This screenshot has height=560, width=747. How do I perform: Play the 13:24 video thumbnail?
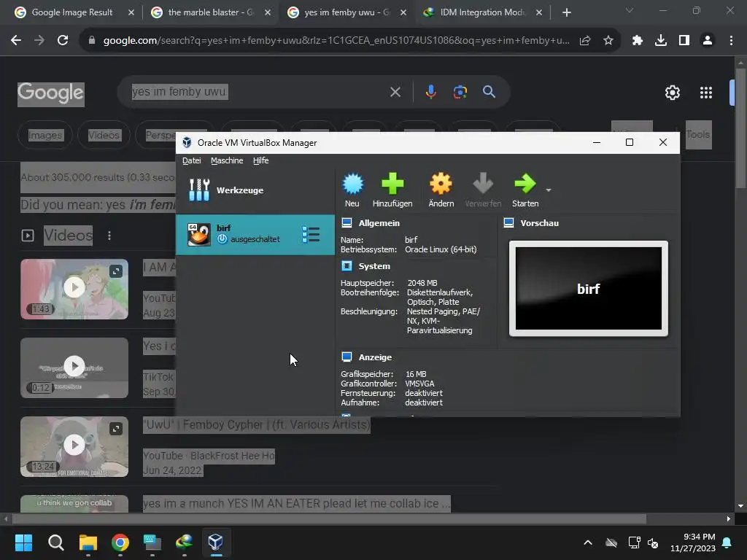click(74, 446)
